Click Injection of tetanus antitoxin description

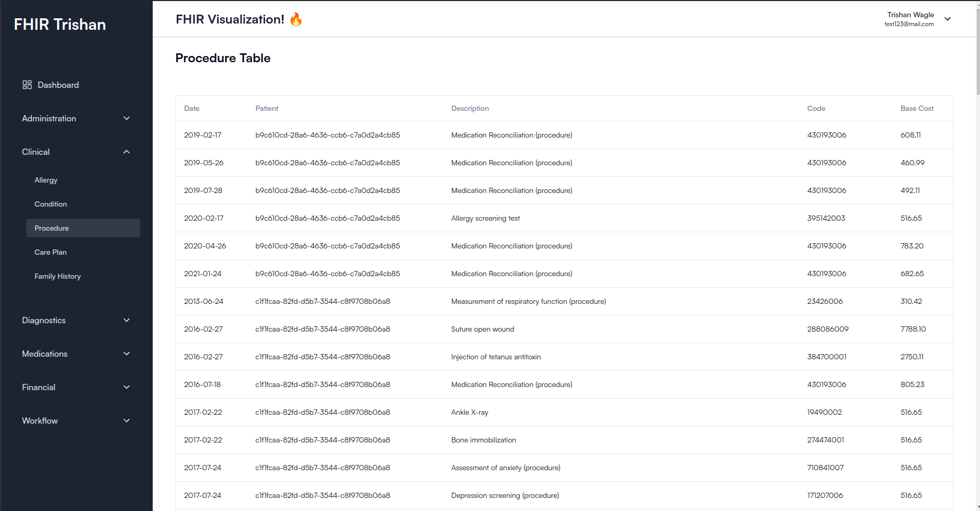pos(496,357)
